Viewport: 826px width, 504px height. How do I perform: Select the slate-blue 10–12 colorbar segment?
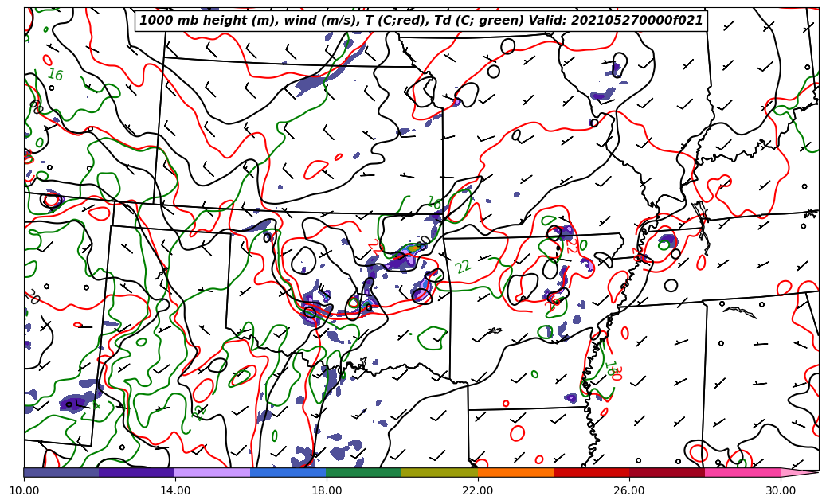pyautogui.click(x=61, y=472)
